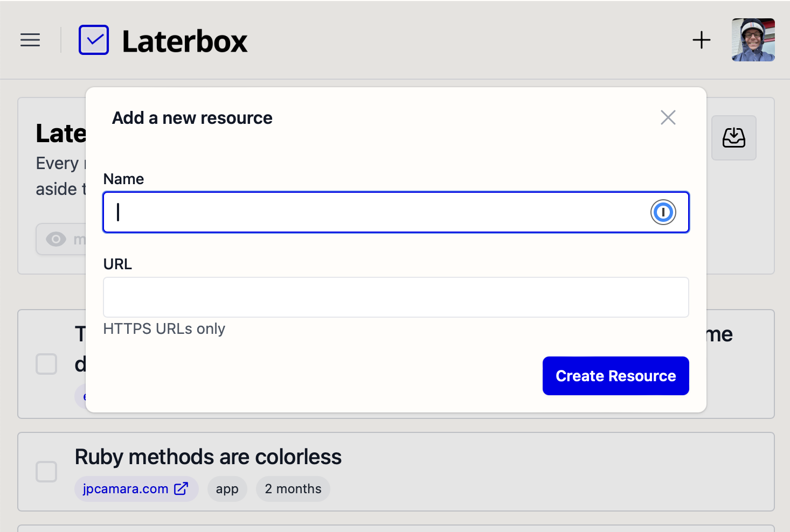Open the user profile avatar
This screenshot has width=790, height=532.
point(753,40)
